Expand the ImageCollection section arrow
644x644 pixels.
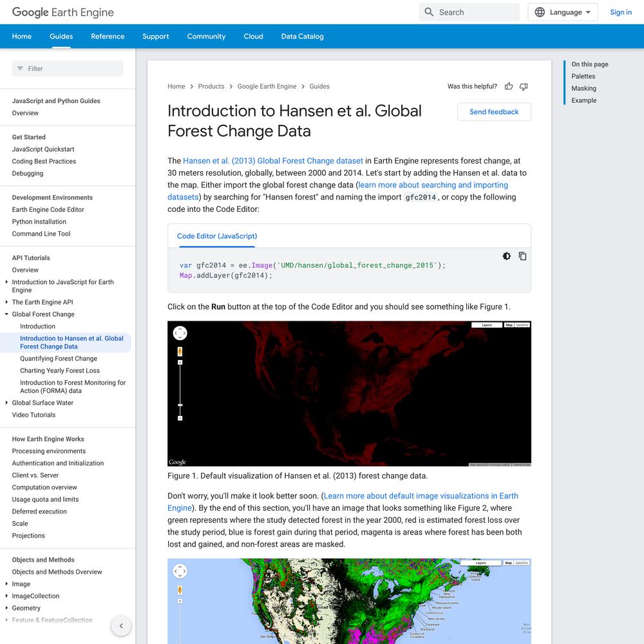6,596
